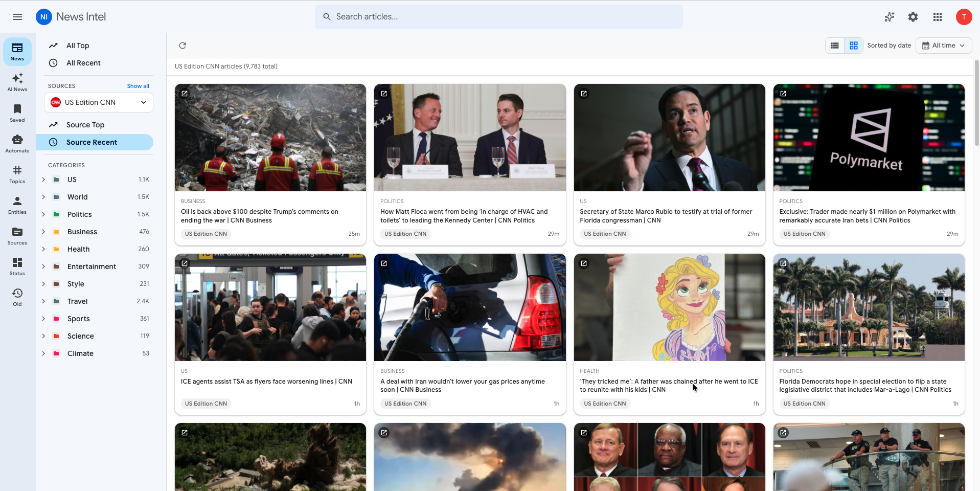Expand the Health category
980x491 pixels.
(x=43, y=249)
